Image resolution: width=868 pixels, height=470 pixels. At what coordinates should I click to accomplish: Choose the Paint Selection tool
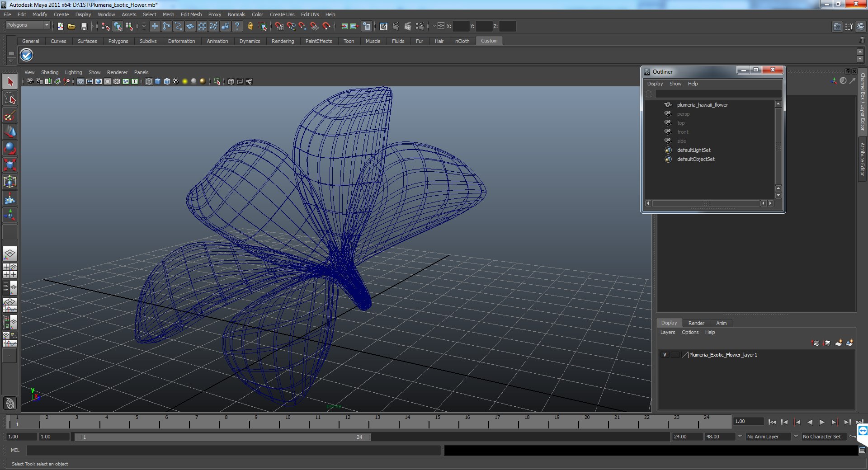pos(10,115)
